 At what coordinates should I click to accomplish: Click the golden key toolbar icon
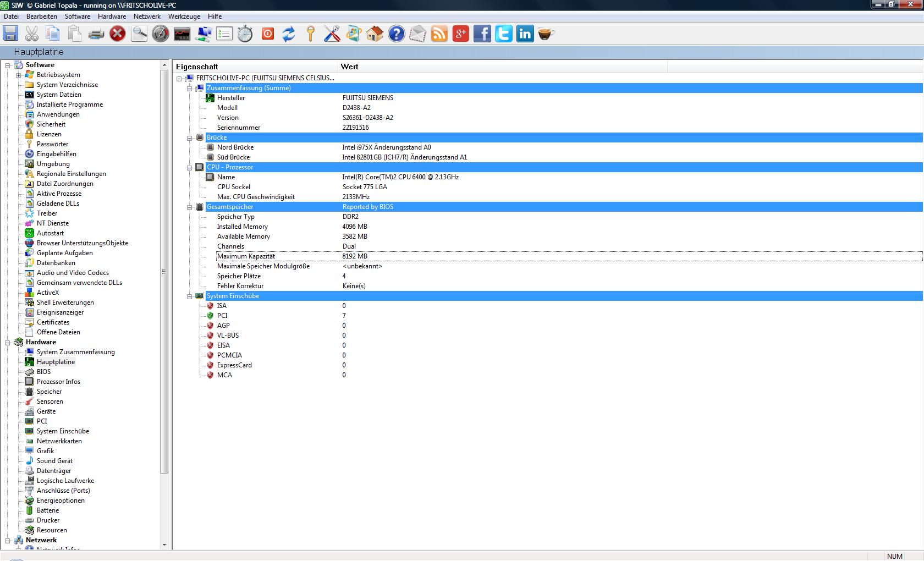pos(311,34)
